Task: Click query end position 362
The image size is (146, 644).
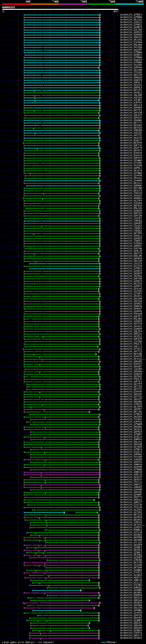Action: coord(115,11)
